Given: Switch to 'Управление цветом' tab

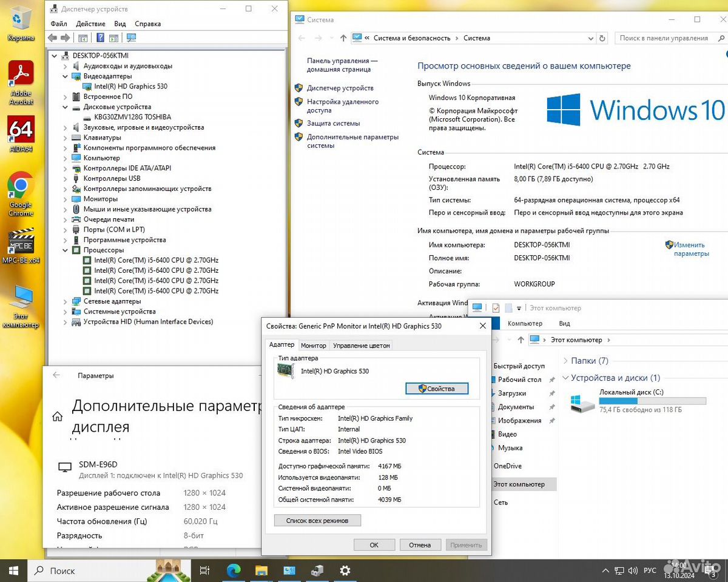Looking at the screenshot, I should click(x=362, y=345).
